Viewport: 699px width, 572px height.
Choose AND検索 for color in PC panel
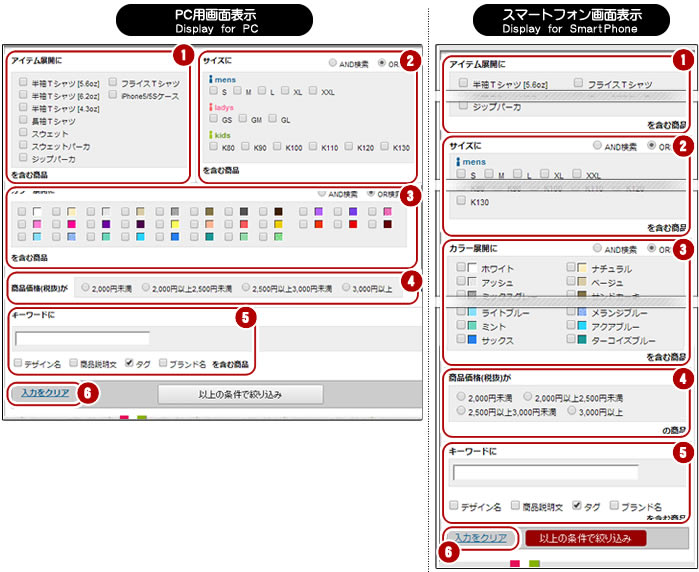click(x=321, y=193)
